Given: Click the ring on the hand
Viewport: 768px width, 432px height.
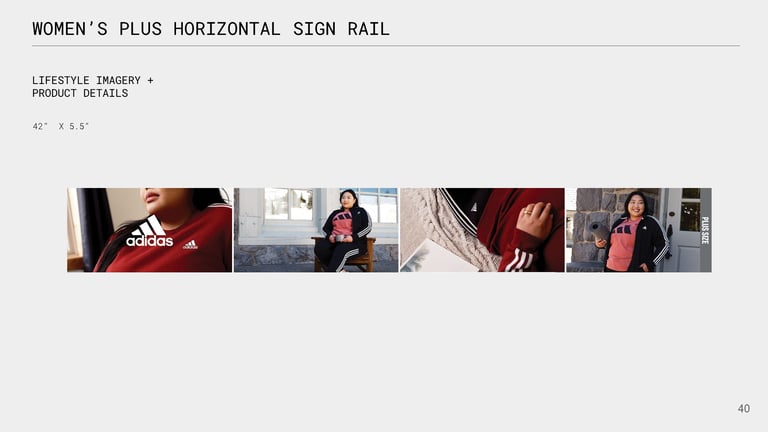Looking at the screenshot, I should 528,213.
